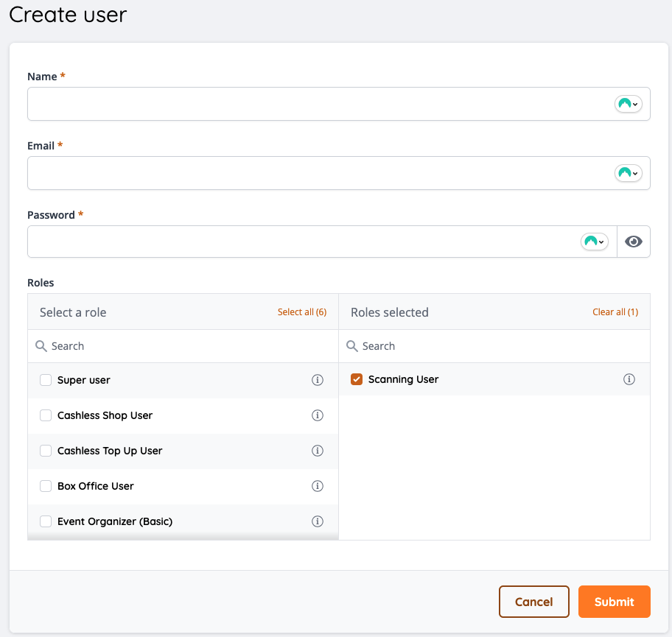Toggle password visibility eye icon

pos(634,242)
